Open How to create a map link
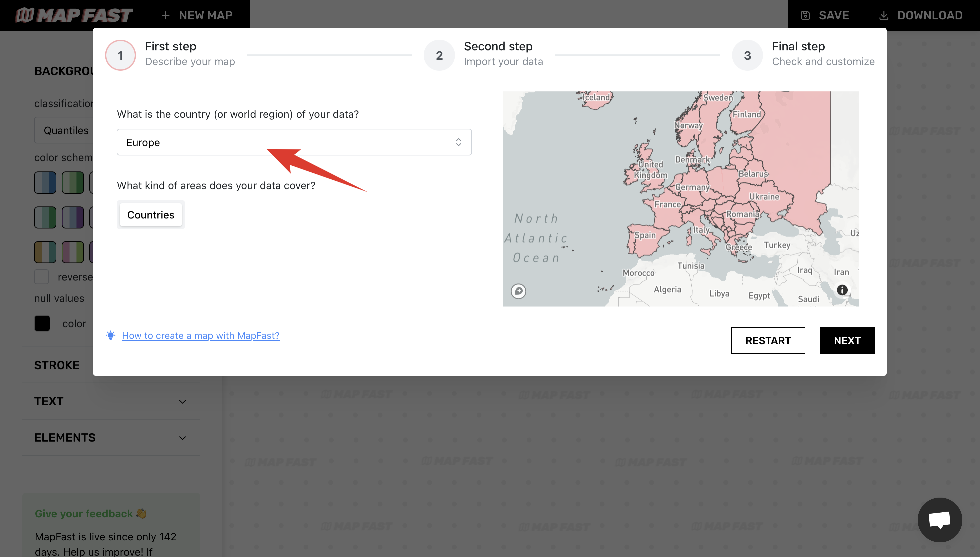980x557 pixels. coord(200,335)
